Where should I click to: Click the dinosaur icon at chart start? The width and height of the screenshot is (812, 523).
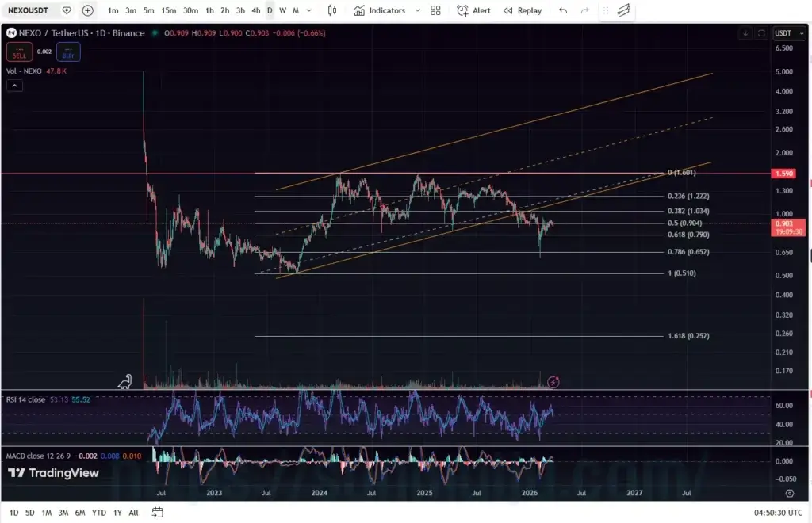(124, 382)
